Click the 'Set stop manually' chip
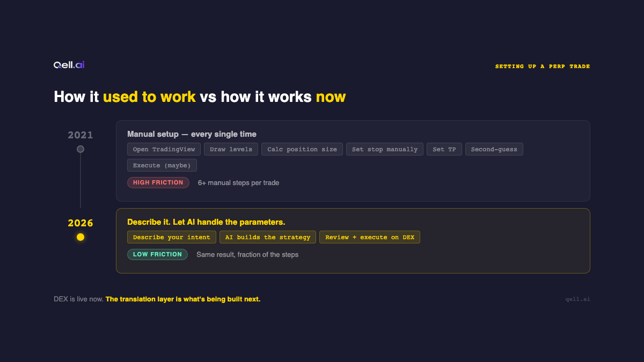This screenshot has width=644, height=362. click(385, 149)
